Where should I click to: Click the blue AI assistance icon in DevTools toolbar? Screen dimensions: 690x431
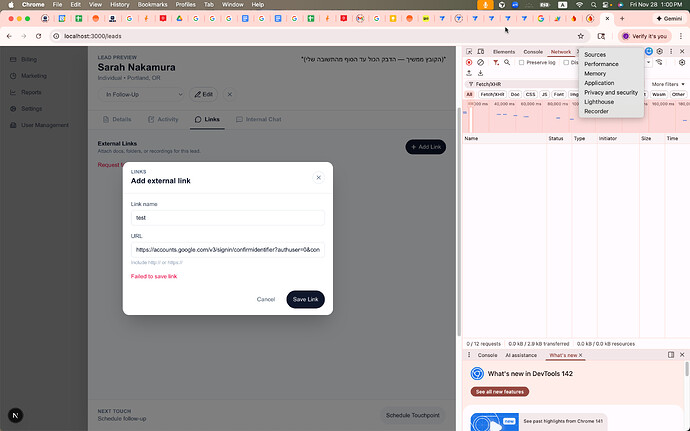point(649,52)
